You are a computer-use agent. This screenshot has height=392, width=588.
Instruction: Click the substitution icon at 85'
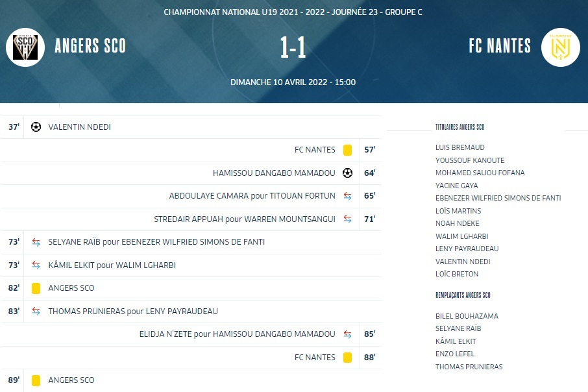click(x=347, y=334)
